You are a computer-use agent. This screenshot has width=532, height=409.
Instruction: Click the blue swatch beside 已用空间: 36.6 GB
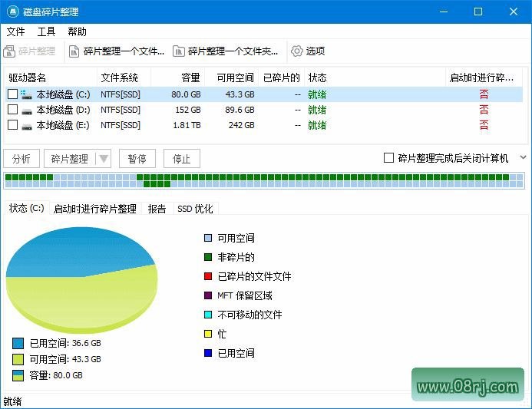(18, 343)
